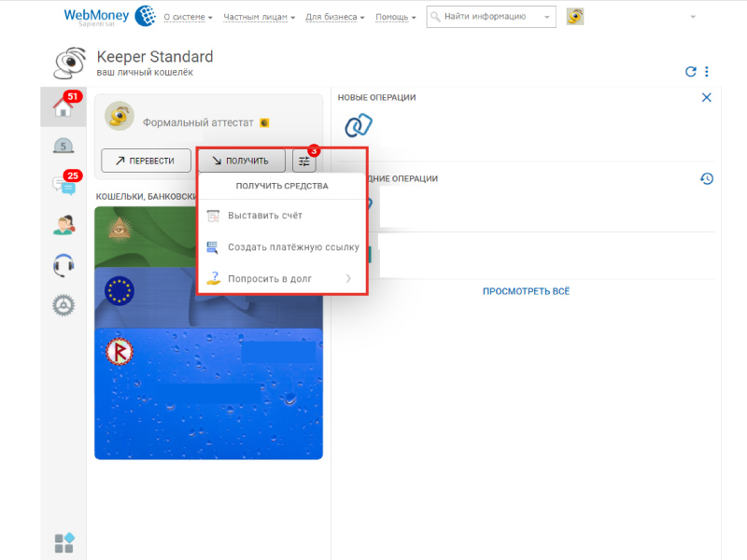747x560 pixels.
Task: Click the filter settings icon with badge 3
Action: coord(304,161)
